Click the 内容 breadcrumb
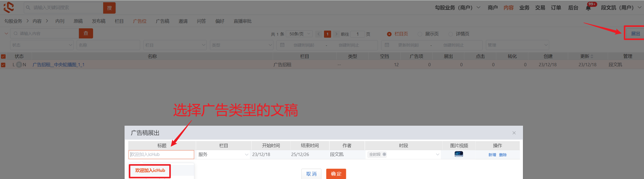 37,21
